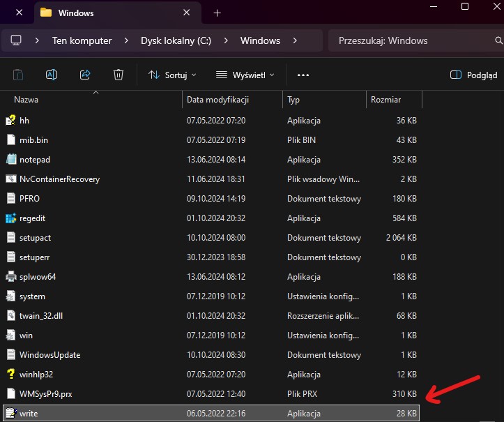Select the WMSysPr9.prx file icon
The height and width of the screenshot is (422, 504).
coord(11,393)
